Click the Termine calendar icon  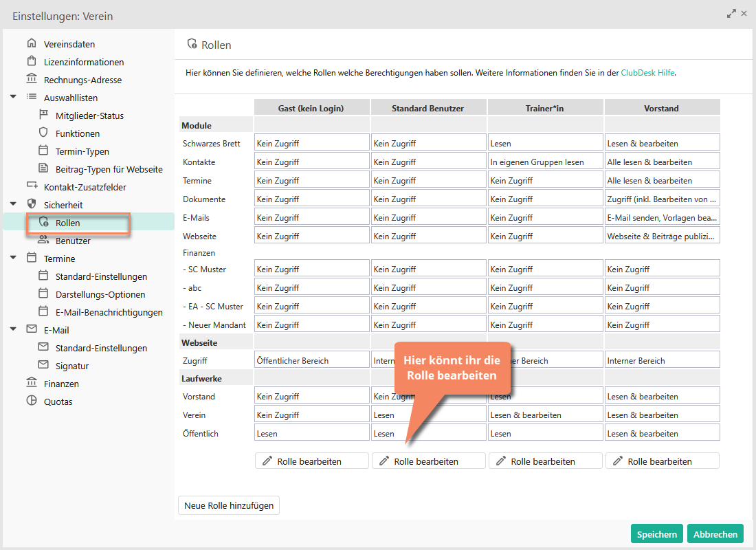click(32, 258)
